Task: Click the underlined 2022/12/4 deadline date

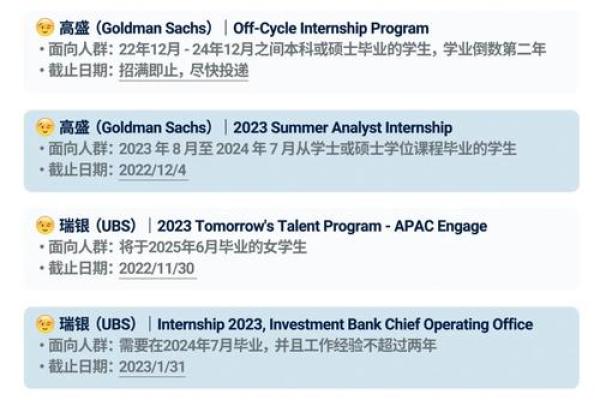Action: [153, 170]
